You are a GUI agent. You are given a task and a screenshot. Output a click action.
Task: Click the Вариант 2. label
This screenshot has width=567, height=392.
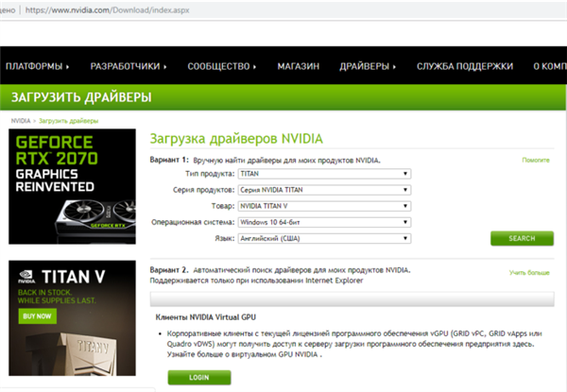pyautogui.click(x=169, y=270)
